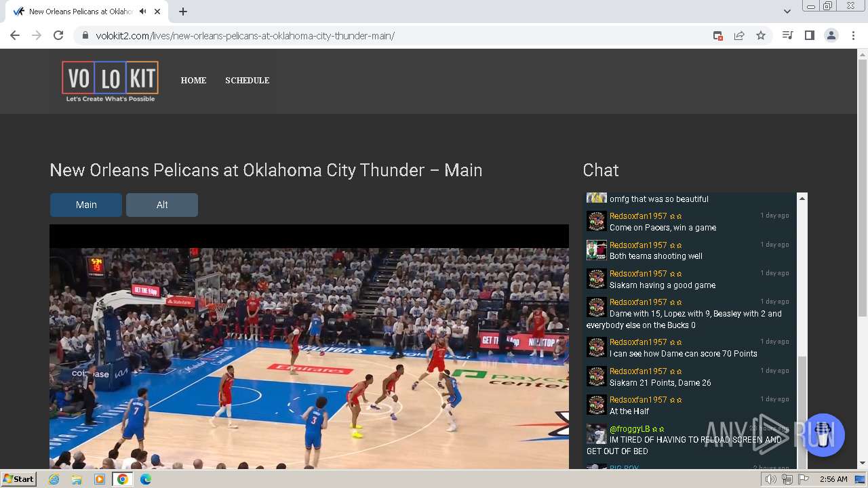Screen dimensions: 868x488
Task: Expand tab search chevron
Action: [787, 12]
